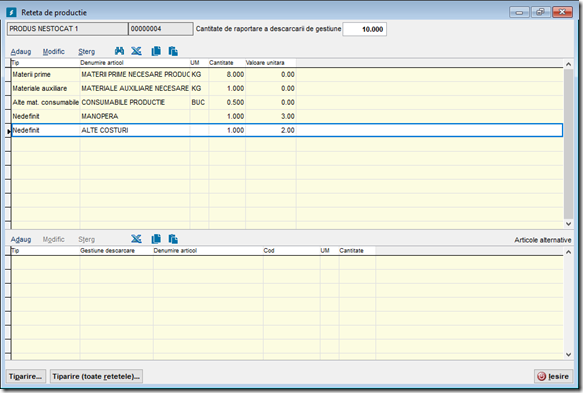This screenshot has height=393, width=583.
Task: Click the binoculars search icon in upper toolbar
Action: point(119,51)
